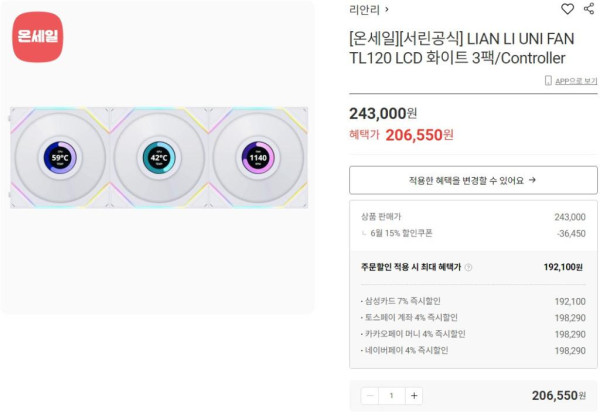Open the 리안리 brand link
600x418 pixels.
tap(364, 10)
